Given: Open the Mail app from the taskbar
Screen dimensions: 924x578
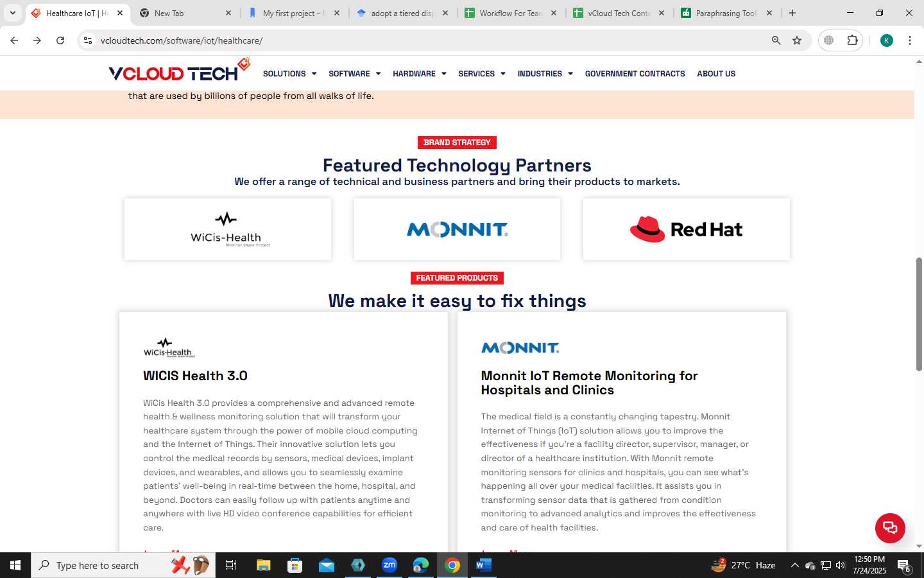Looking at the screenshot, I should tap(326, 565).
